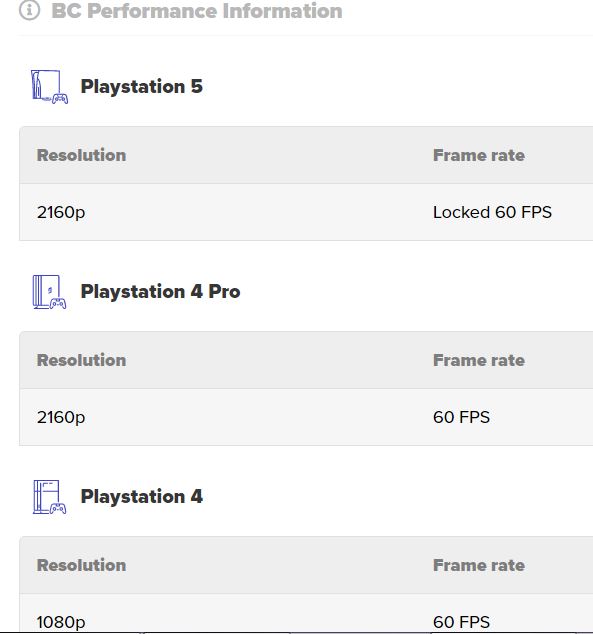The width and height of the screenshot is (593, 634).
Task: Click the Resolution header in Playstation 5 table
Action: point(81,155)
